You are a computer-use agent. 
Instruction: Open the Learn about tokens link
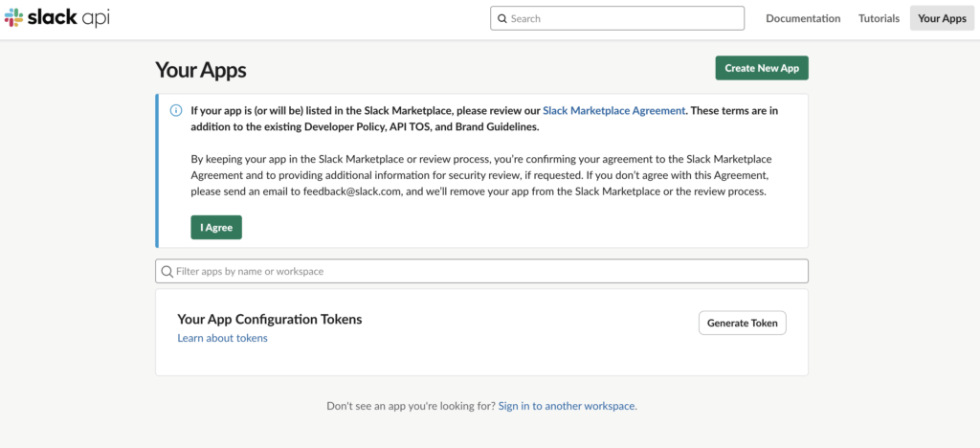point(222,338)
